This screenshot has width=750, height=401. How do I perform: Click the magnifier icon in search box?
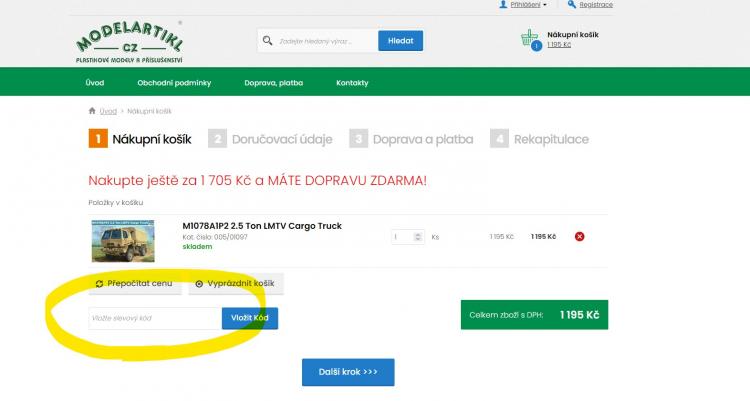click(267, 41)
